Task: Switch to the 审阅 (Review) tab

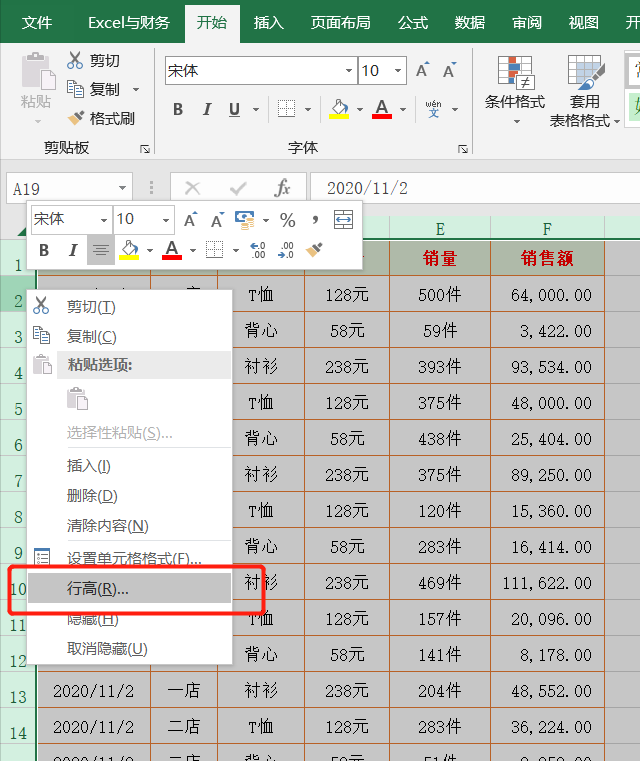Action: pos(526,23)
